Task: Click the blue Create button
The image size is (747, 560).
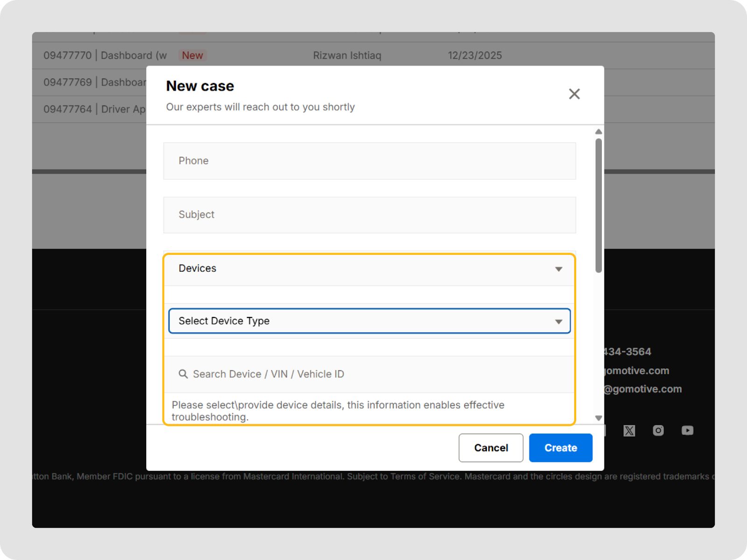Action: pyautogui.click(x=560, y=448)
